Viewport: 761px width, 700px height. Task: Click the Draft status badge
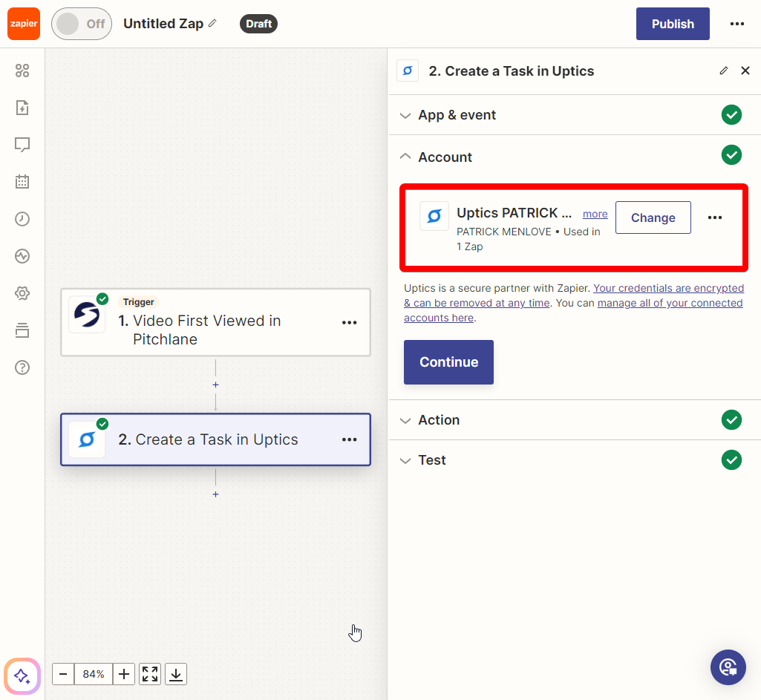tap(258, 24)
